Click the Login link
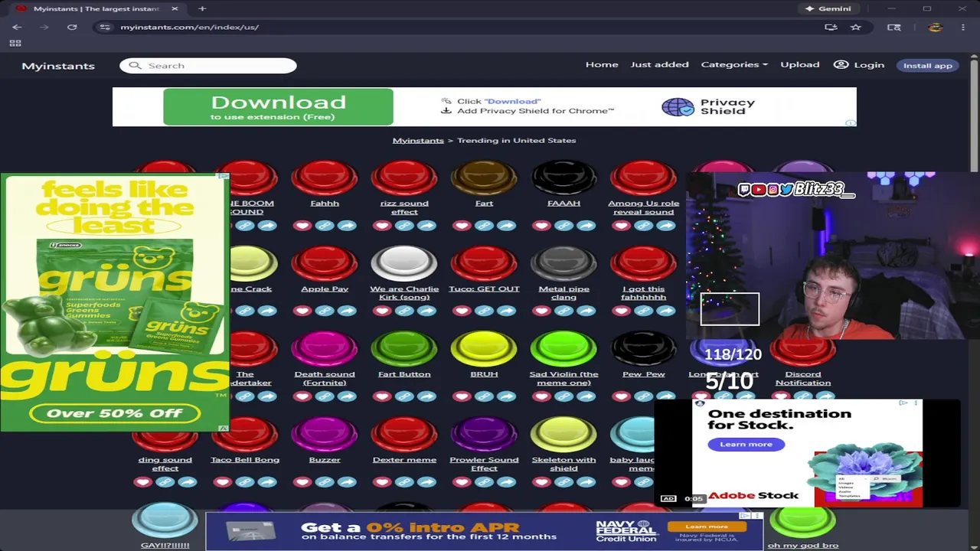980x551 pixels. click(869, 65)
